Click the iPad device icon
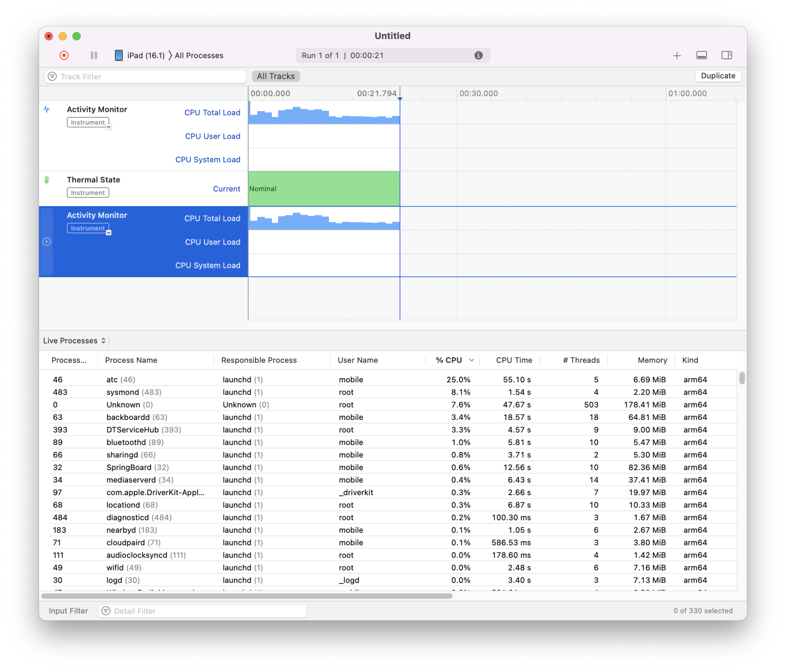 119,55
